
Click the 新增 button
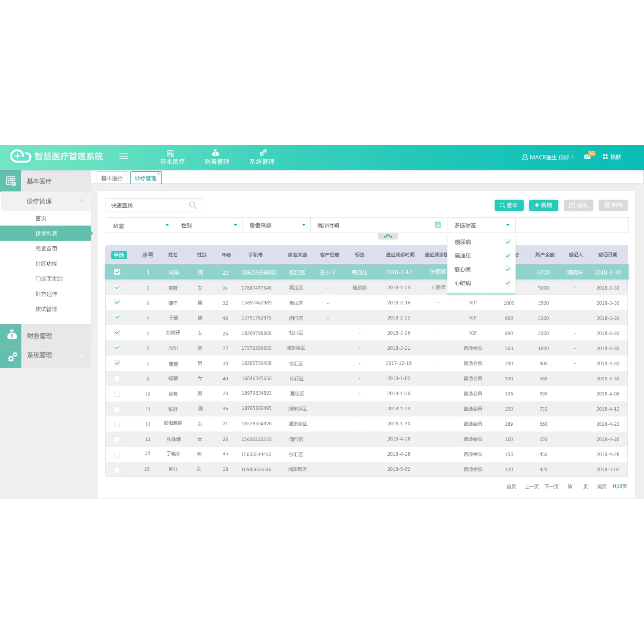[543, 205]
